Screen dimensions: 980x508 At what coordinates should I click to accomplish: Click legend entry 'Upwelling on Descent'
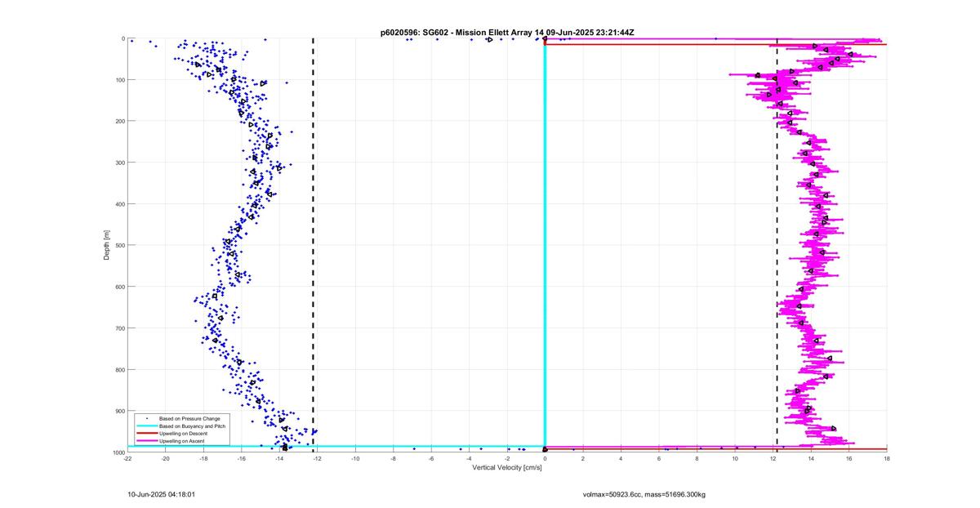184,433
